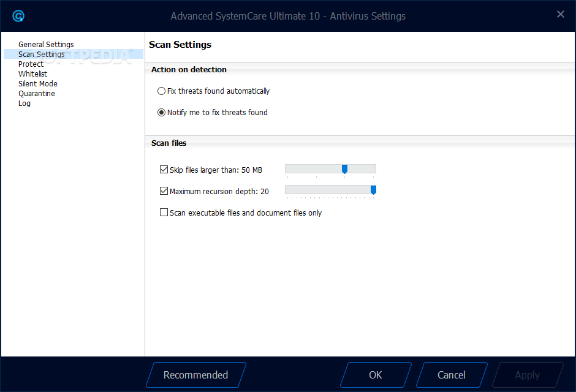576x392 pixels.
Task: Uncheck Skip files larger than 50 MB
Action: pyautogui.click(x=164, y=170)
